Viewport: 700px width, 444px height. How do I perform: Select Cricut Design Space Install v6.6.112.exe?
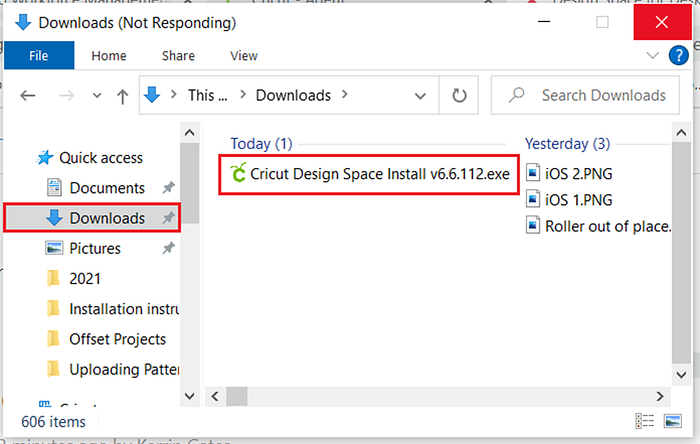(369, 174)
